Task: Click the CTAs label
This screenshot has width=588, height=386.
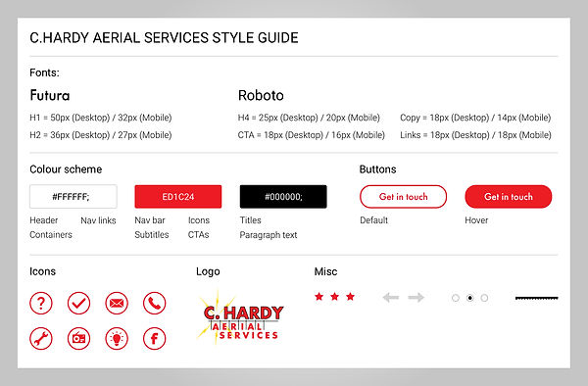Action: 198,234
